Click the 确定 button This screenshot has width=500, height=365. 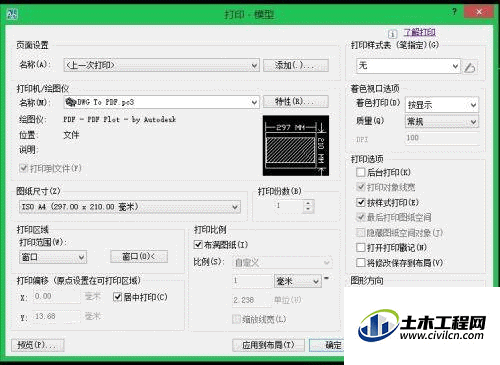(327, 345)
